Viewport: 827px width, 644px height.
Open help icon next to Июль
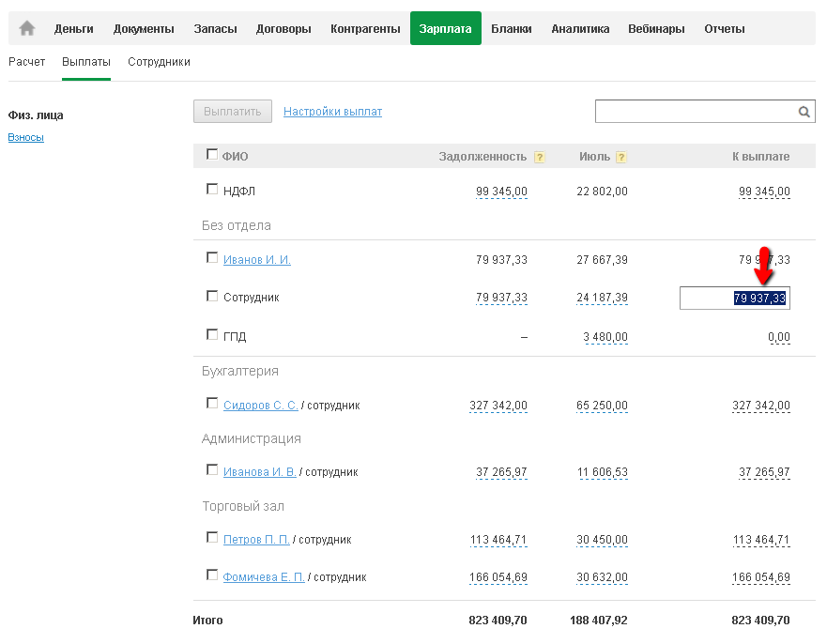[x=621, y=158]
